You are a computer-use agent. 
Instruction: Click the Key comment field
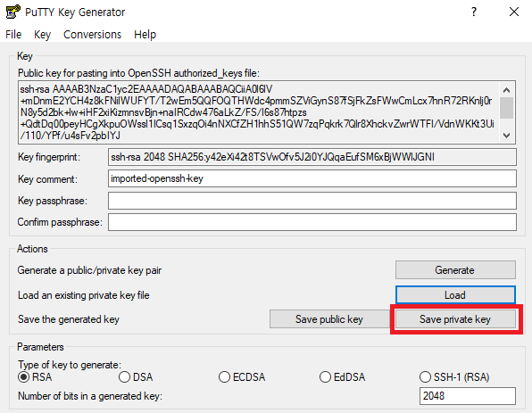(x=312, y=178)
